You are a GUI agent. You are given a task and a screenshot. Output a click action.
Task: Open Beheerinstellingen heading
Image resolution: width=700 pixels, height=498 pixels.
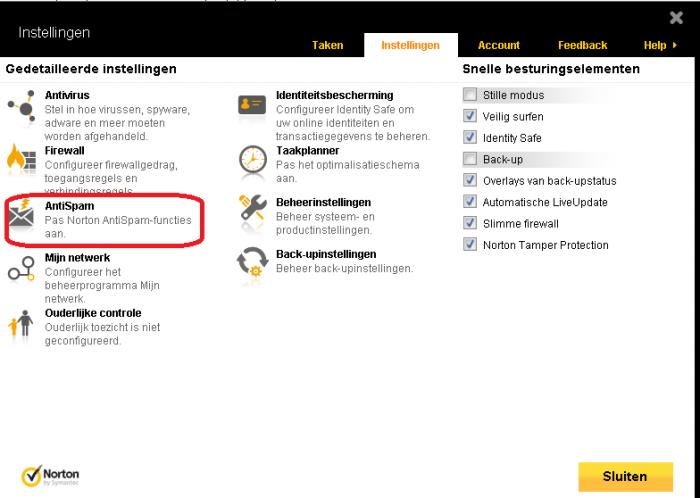323,202
